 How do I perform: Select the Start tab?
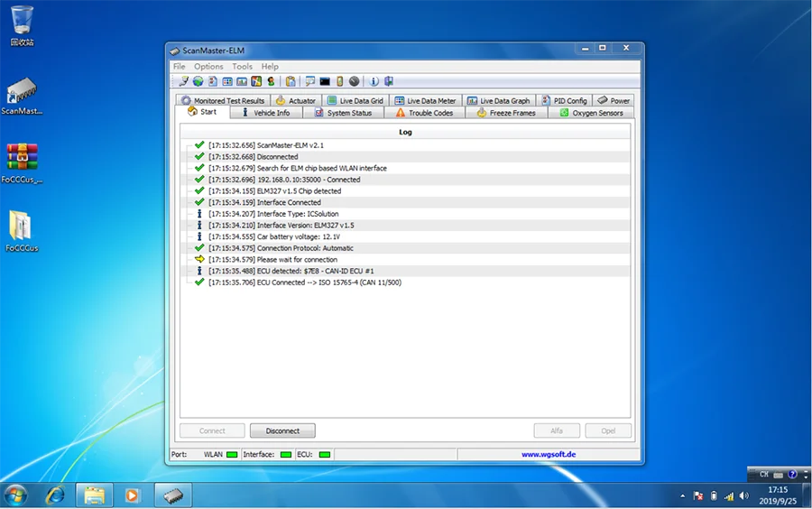click(x=202, y=112)
